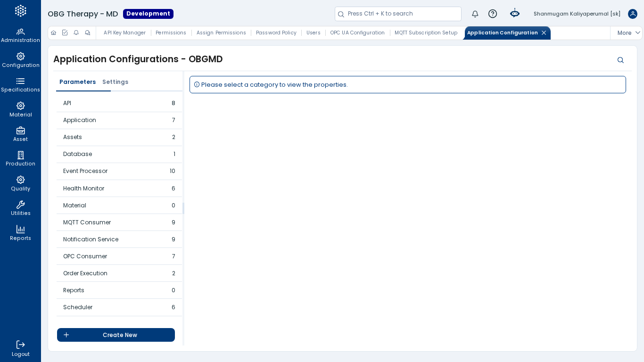Select the Event Processor category
The width and height of the screenshot is (644, 362).
click(x=119, y=171)
